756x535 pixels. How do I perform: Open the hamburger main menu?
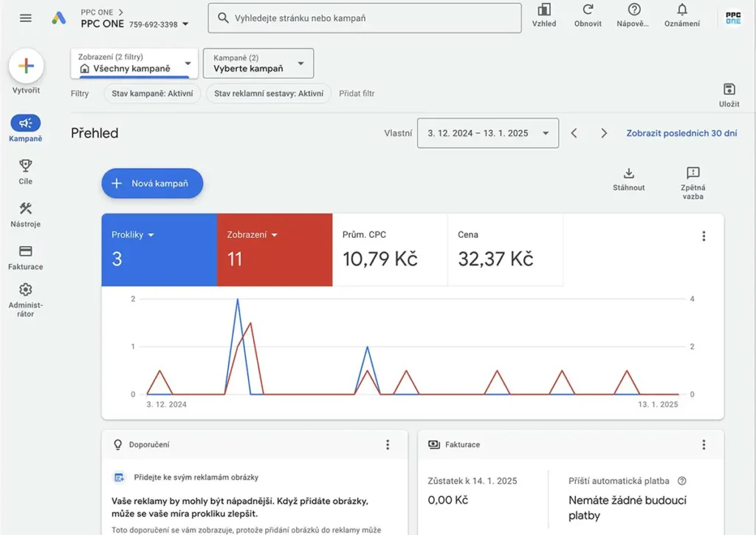26,18
